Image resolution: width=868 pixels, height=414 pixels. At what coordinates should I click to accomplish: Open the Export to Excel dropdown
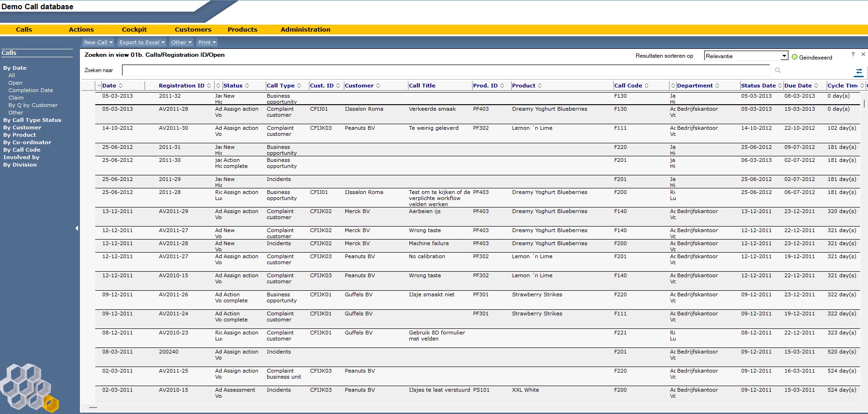tap(142, 42)
